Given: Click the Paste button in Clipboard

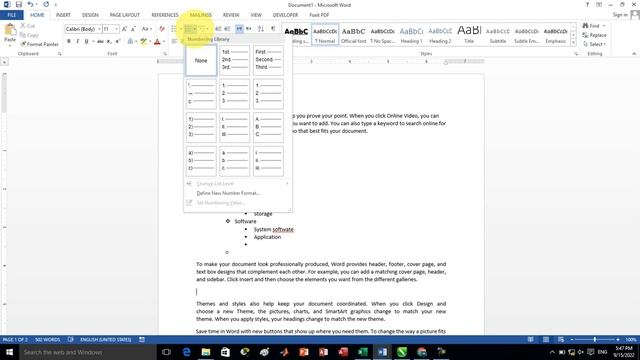Looking at the screenshot, I should coord(10,33).
